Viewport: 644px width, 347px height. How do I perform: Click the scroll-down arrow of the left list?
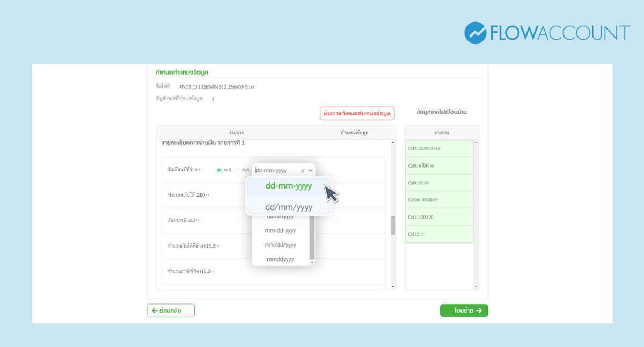393,287
